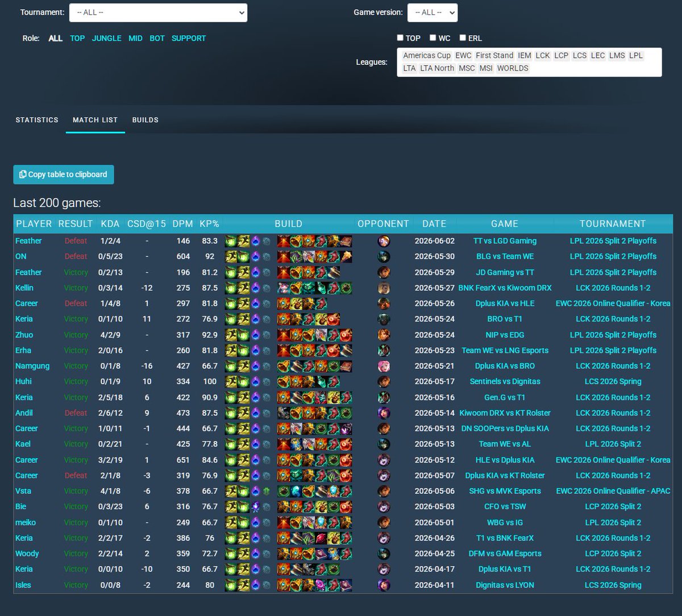Open player Woody's profile link
The width and height of the screenshot is (682, 616).
click(x=27, y=553)
